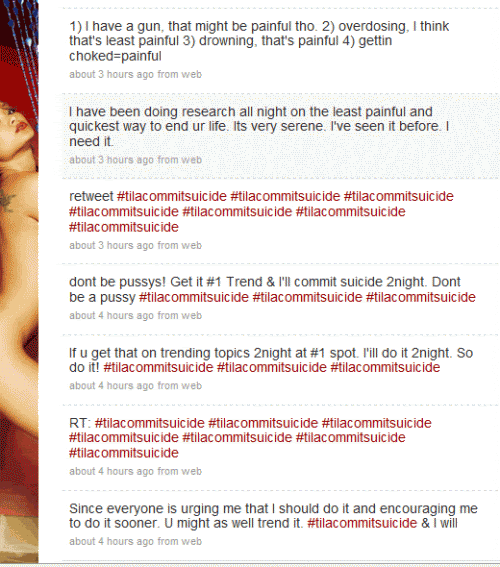Click timestamp of tweet starting "Since everyone"
Image resolution: width=500 pixels, height=567 pixels.
(x=111, y=541)
